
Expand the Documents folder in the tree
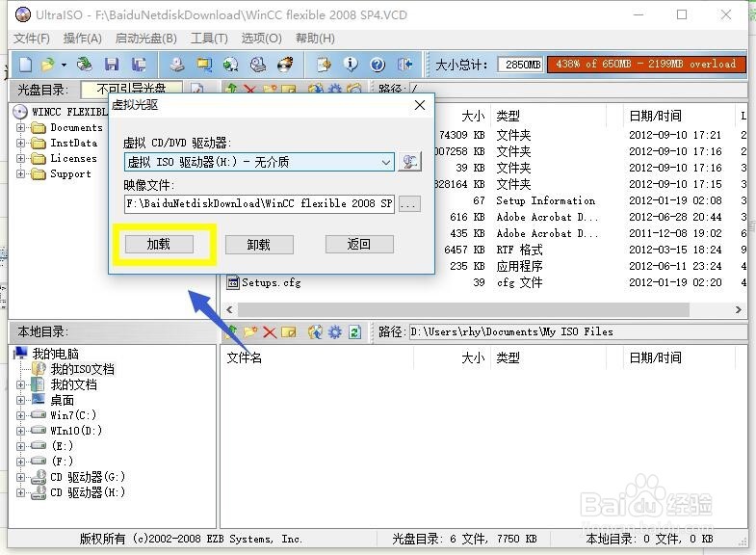coord(21,128)
